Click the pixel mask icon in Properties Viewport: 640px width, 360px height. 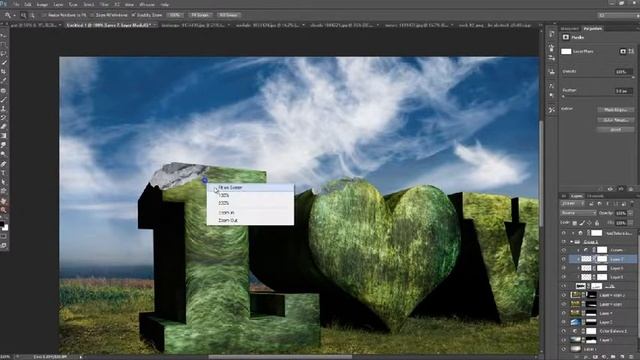pyautogui.click(x=623, y=51)
